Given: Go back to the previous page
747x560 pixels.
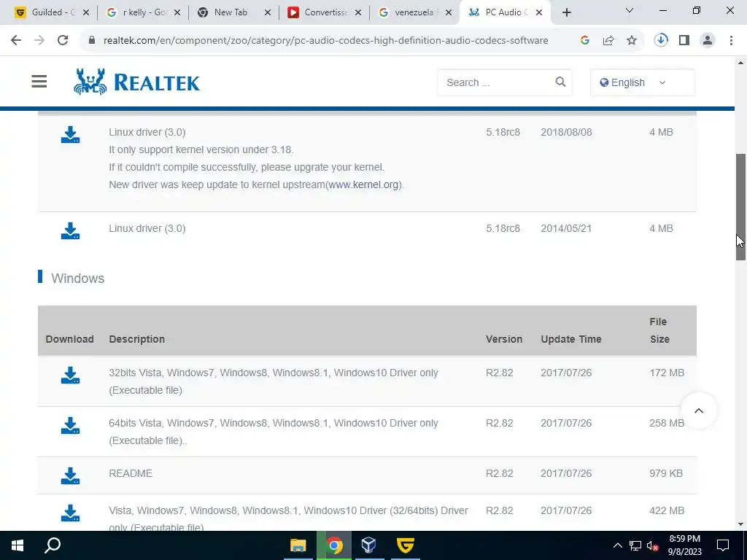Looking at the screenshot, I should tap(16, 41).
